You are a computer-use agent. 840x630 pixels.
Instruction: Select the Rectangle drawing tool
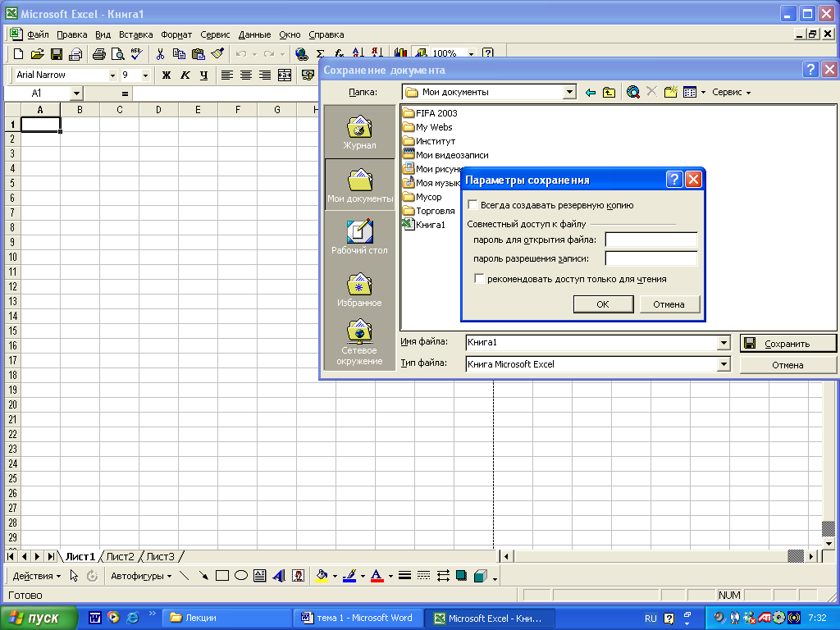[221, 576]
